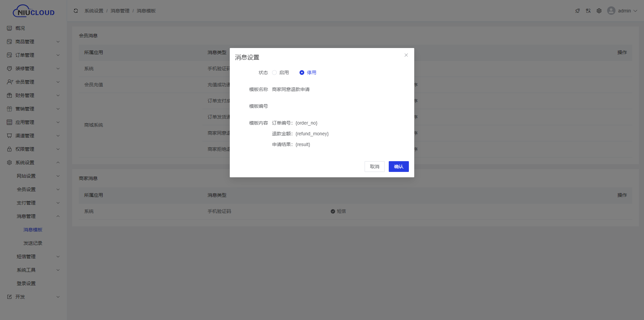Image resolution: width=644 pixels, height=320 pixels.
Task: Click the language translate icon in top bar
Action: point(588,11)
